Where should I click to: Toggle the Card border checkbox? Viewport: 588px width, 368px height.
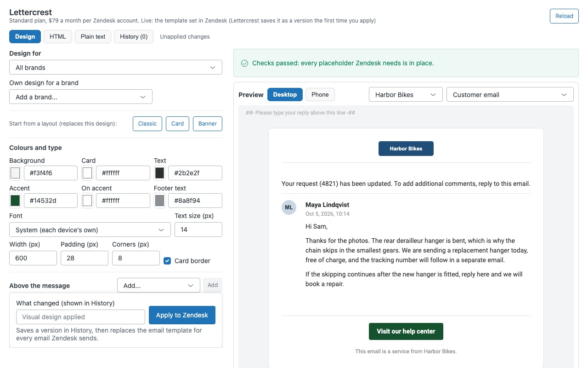tap(168, 260)
